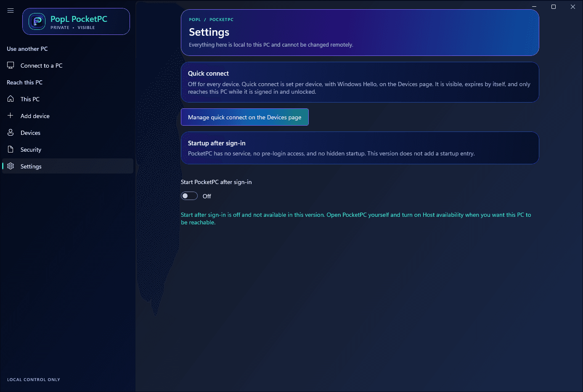Click the Quick connect heading
This screenshot has width=583, height=392.
208,74
